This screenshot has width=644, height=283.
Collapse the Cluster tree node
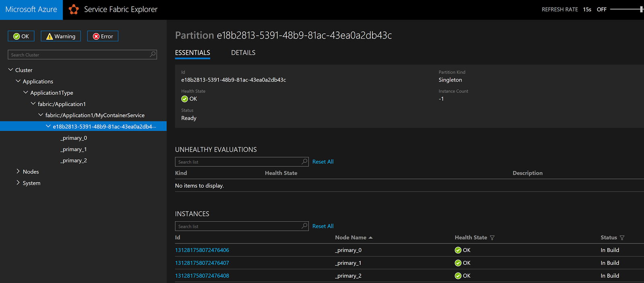[10, 70]
